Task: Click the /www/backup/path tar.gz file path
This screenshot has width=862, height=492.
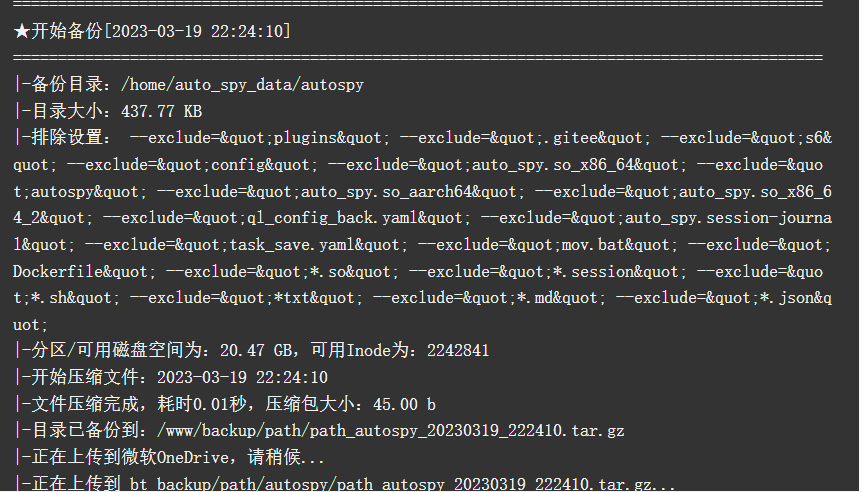Action: (390, 430)
